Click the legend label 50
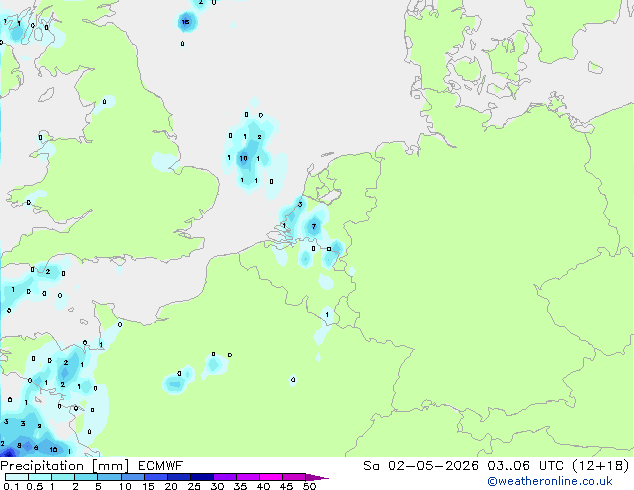This screenshot has height=490, width=634. tap(309, 486)
